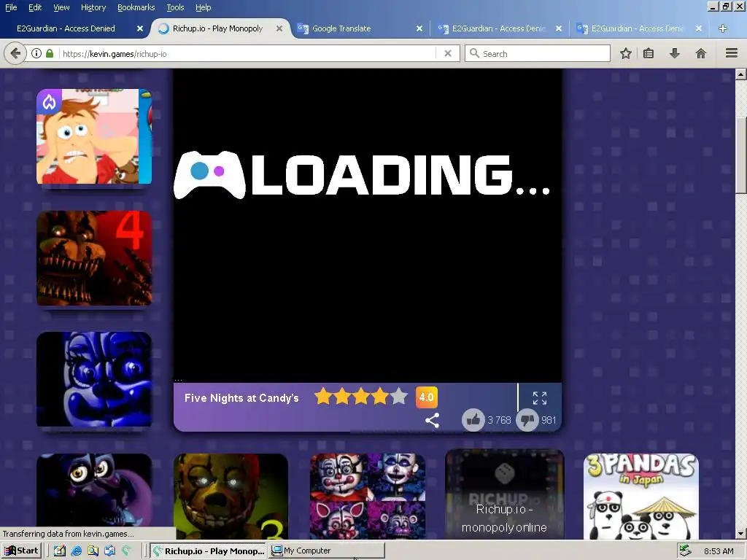Open the scared cartoon man game thumbnail
The width and height of the screenshot is (747, 560).
tap(94, 136)
